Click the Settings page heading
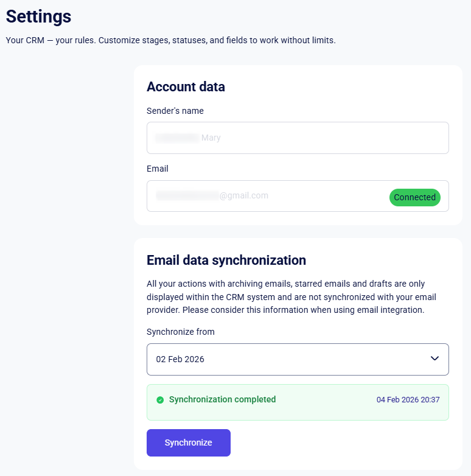Image resolution: width=471 pixels, height=476 pixels. 39,16
